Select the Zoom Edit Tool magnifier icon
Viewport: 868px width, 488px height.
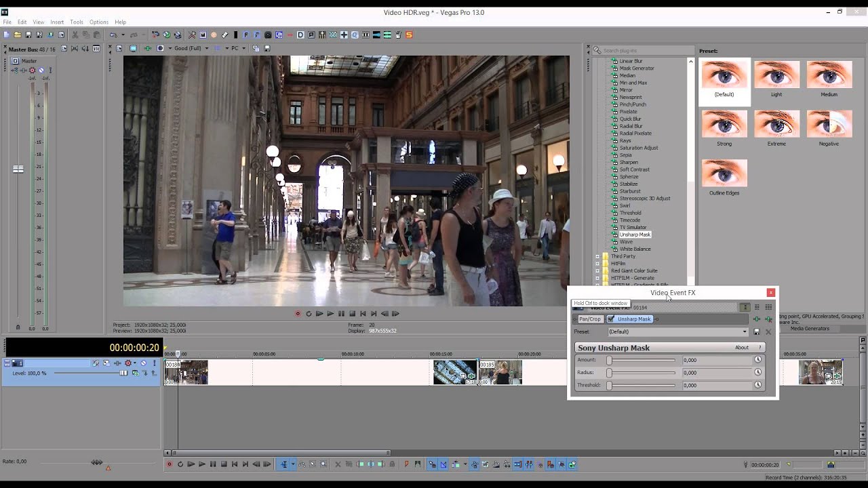323,464
